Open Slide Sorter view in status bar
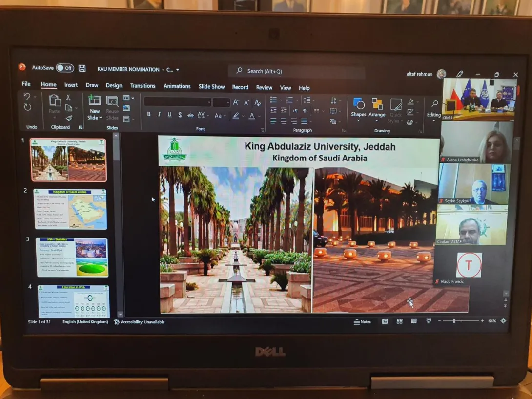 coord(399,321)
